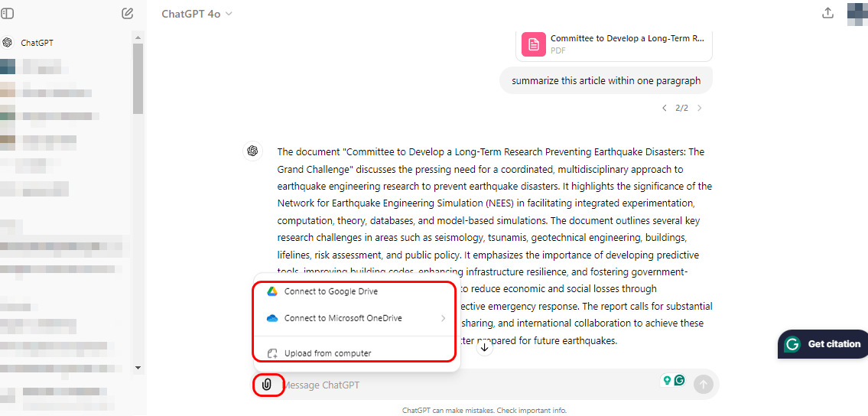Collapse the sidebar using the panel icon
The image size is (868, 416).
coord(8,14)
